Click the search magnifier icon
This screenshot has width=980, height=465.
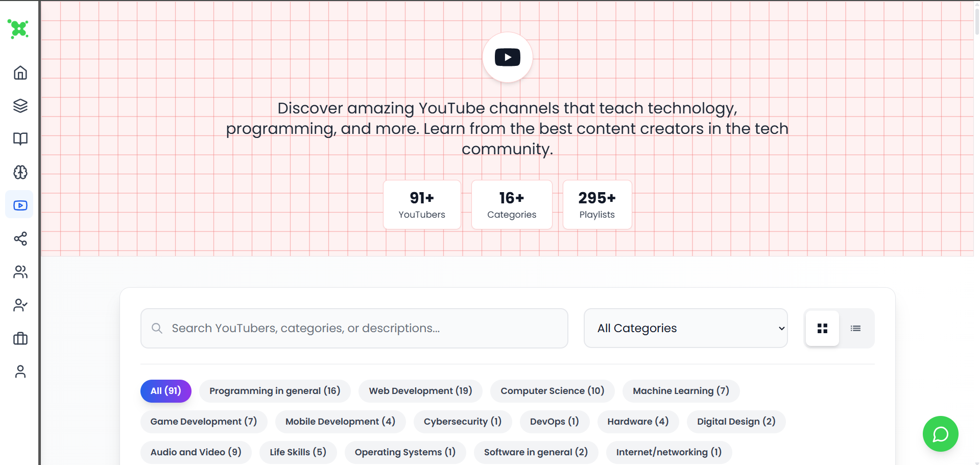tap(157, 328)
